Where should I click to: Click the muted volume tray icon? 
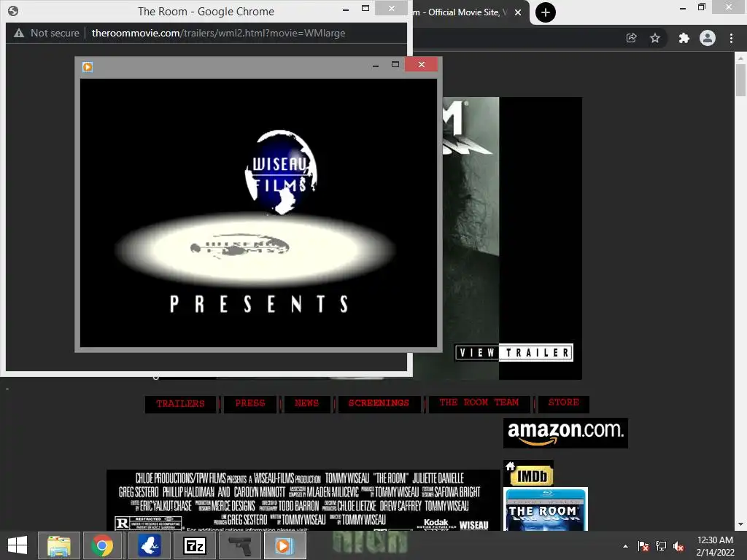pos(678,546)
